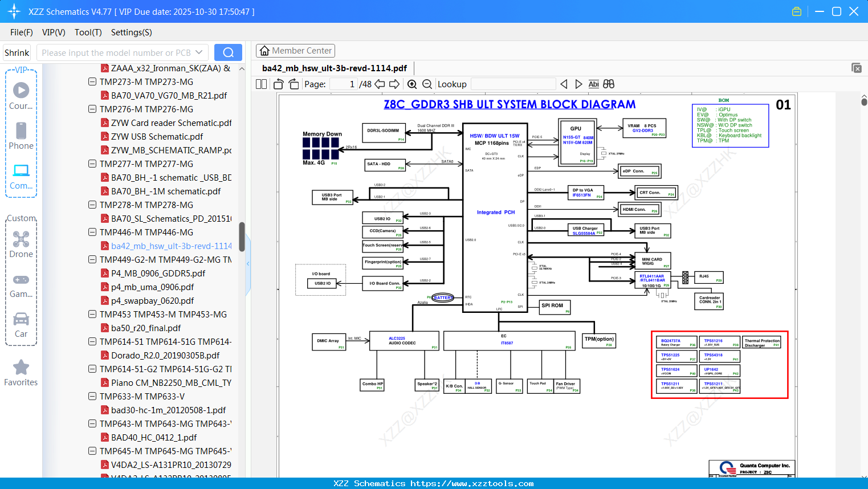Collapse the TMP446-M TMP446-MG tree node

[x=92, y=232]
